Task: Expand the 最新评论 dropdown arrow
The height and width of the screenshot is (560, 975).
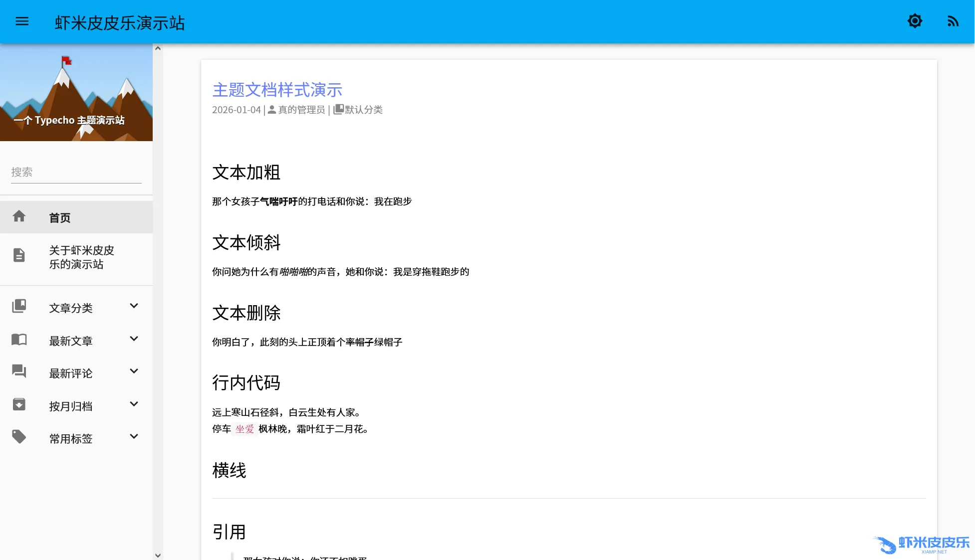Action: pos(134,372)
